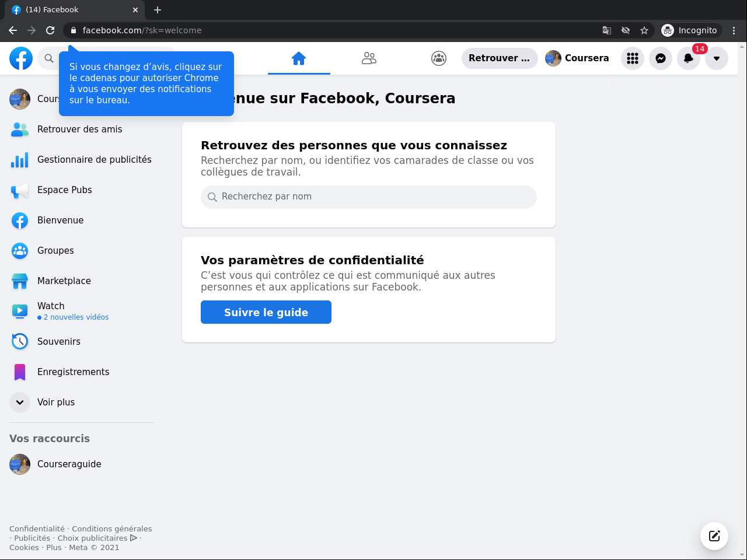Click the Gestionnaire de publicités icon
747x560 pixels.
[x=20, y=160]
